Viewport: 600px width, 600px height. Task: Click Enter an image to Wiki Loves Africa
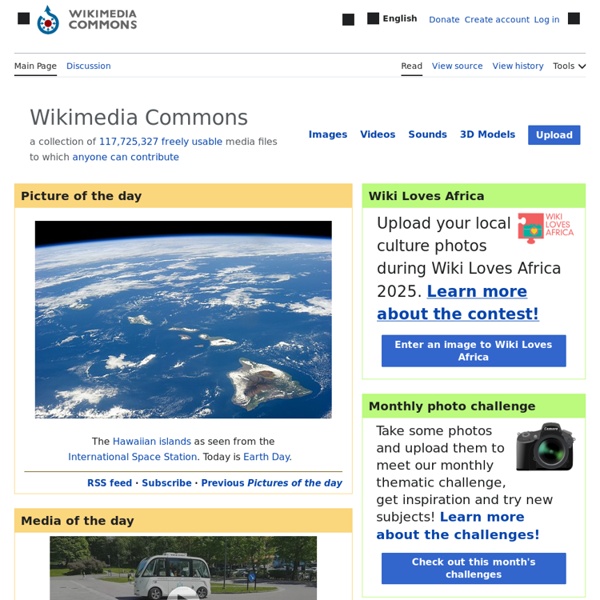pyautogui.click(x=473, y=351)
